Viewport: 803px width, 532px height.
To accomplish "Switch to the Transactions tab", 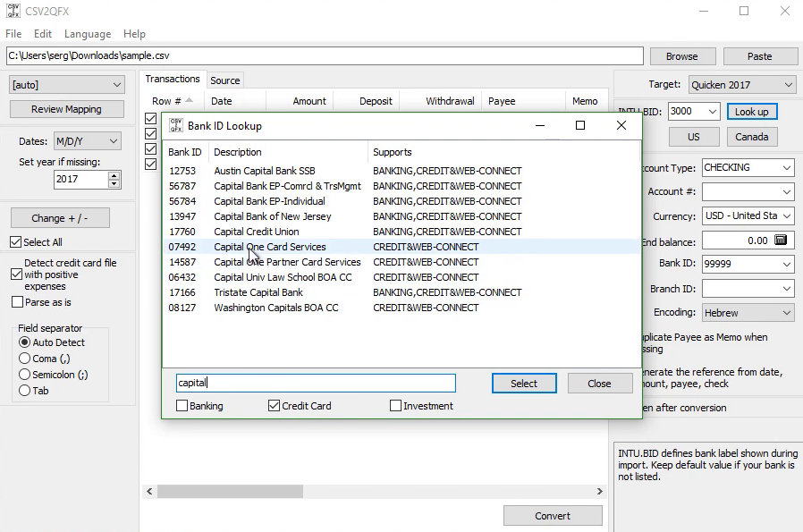I will 173,79.
